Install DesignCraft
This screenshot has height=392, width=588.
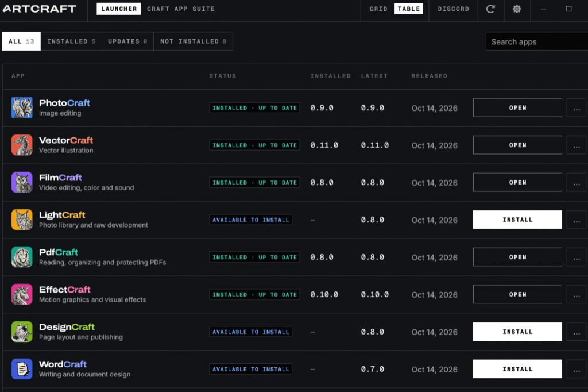[517, 332]
